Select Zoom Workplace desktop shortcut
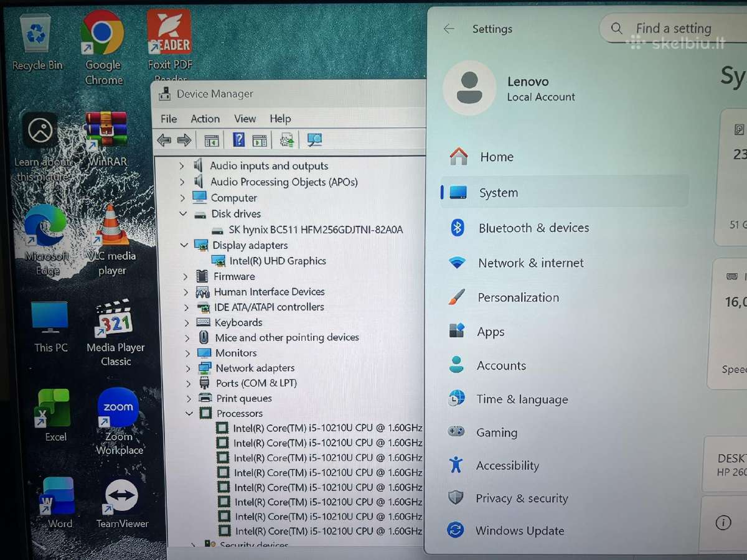 tap(118, 422)
